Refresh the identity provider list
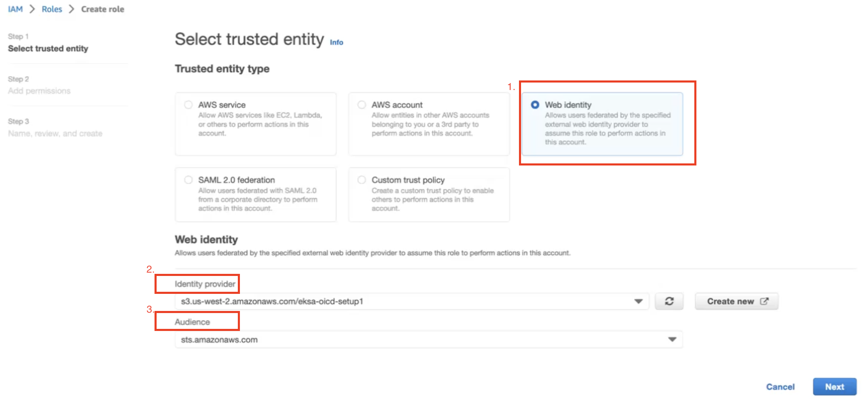The height and width of the screenshot is (416, 868). pyautogui.click(x=668, y=301)
